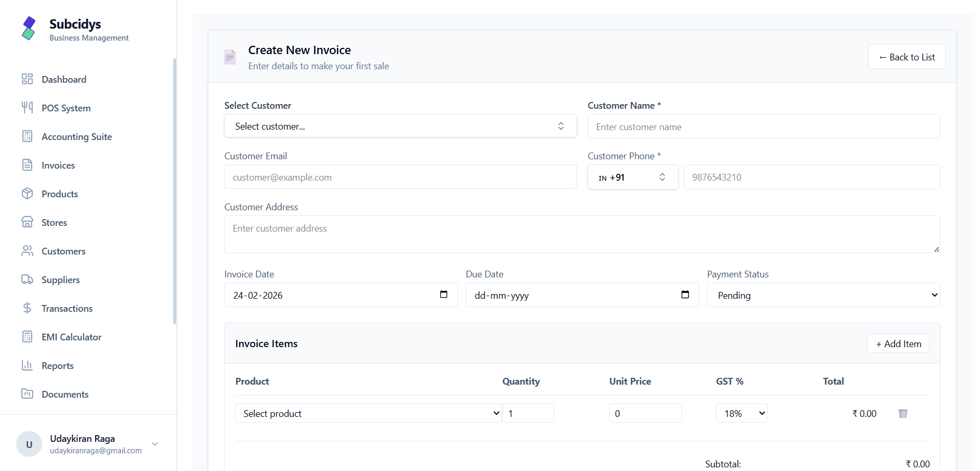
Task: Expand the Udaykiran Raga account menu chevron
Action: (155, 444)
